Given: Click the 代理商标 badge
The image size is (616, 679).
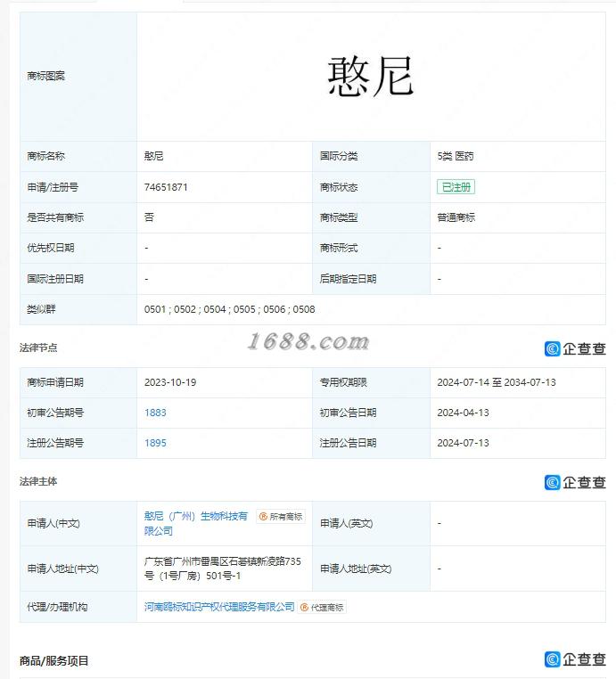Looking at the screenshot, I should coord(322,608).
